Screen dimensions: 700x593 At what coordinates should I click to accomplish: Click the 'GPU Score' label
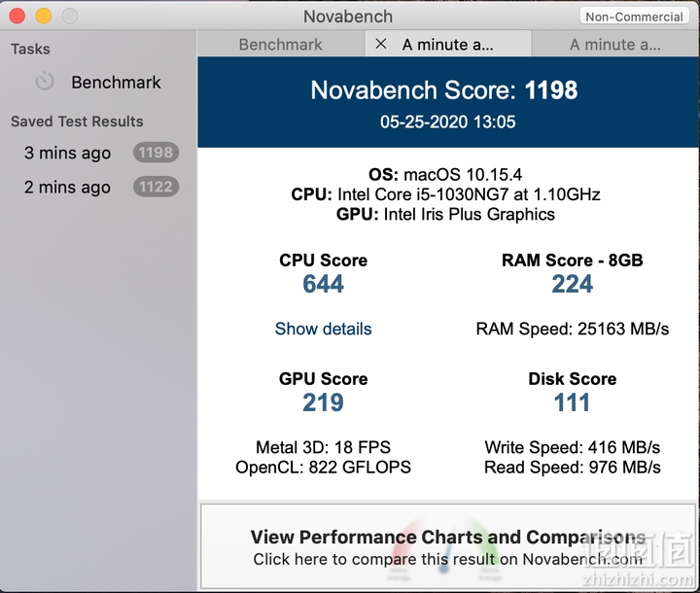(323, 379)
